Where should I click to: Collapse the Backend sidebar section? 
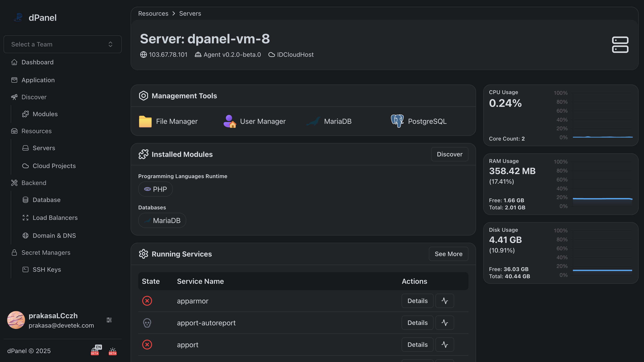point(34,183)
